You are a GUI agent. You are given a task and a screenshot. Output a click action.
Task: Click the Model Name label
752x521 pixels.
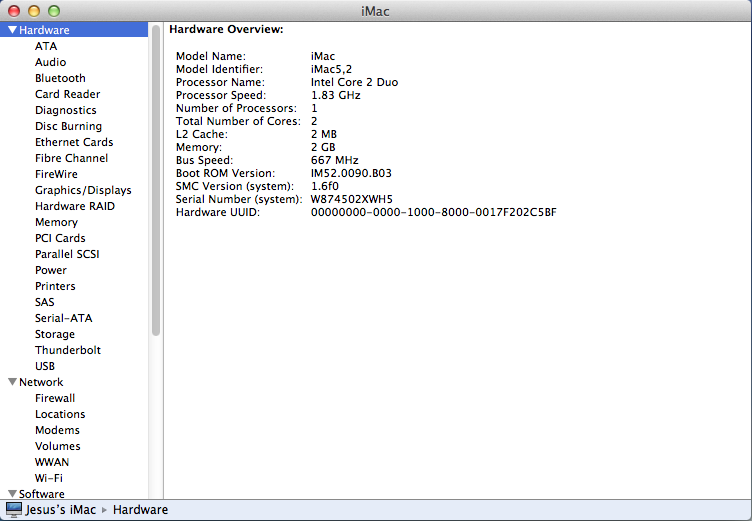(x=211, y=56)
